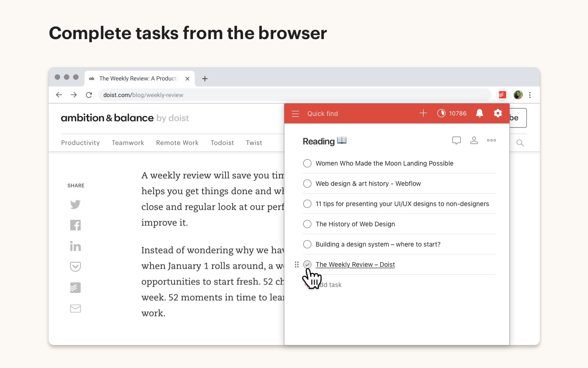The width and height of the screenshot is (588, 368).
Task: Open the Reading project options ellipsis menu
Action: pos(491,140)
